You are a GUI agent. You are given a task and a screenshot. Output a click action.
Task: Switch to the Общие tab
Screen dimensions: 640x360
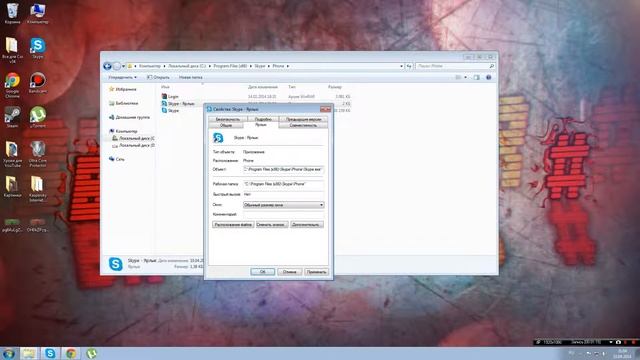pyautogui.click(x=226, y=125)
